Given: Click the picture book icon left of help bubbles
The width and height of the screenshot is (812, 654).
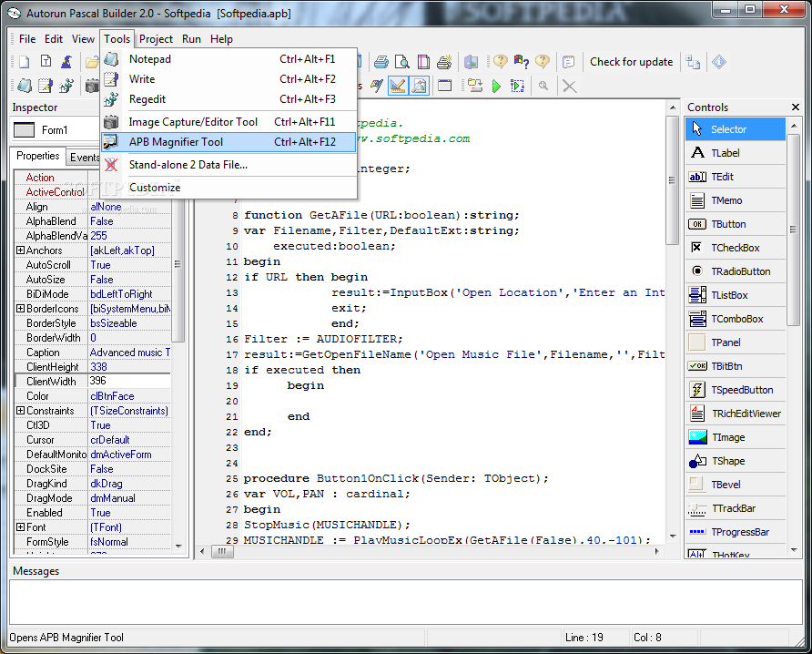Looking at the screenshot, I should pos(471,62).
